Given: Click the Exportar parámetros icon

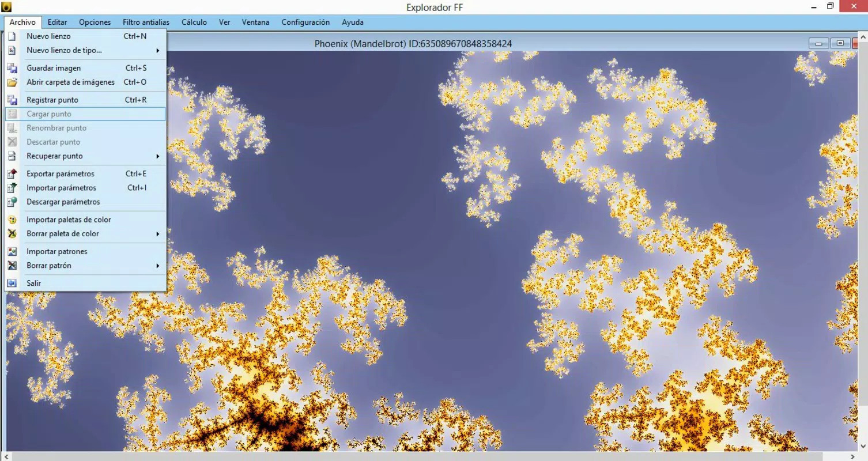Looking at the screenshot, I should click(x=12, y=173).
